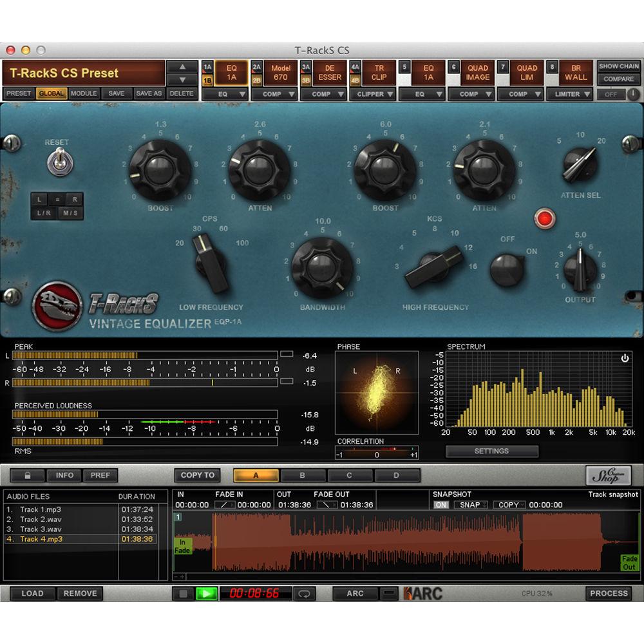
Task: Click the PROCESS button
Action: pyautogui.click(x=609, y=594)
